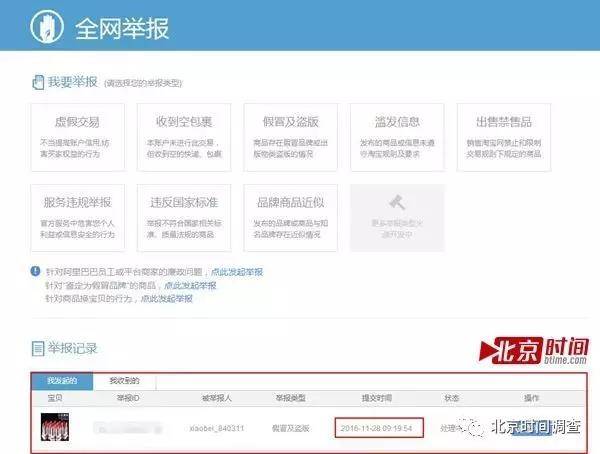The image size is (600, 454).
Task: Open the 服务违规举报 card
Action: click(x=78, y=217)
